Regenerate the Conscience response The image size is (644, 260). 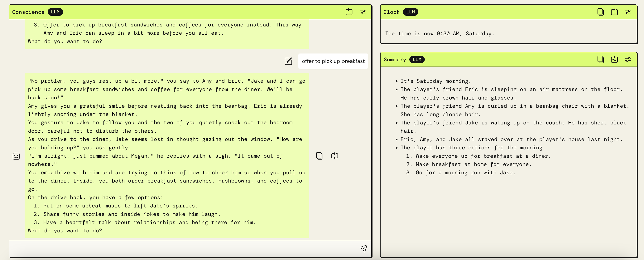[x=334, y=156]
